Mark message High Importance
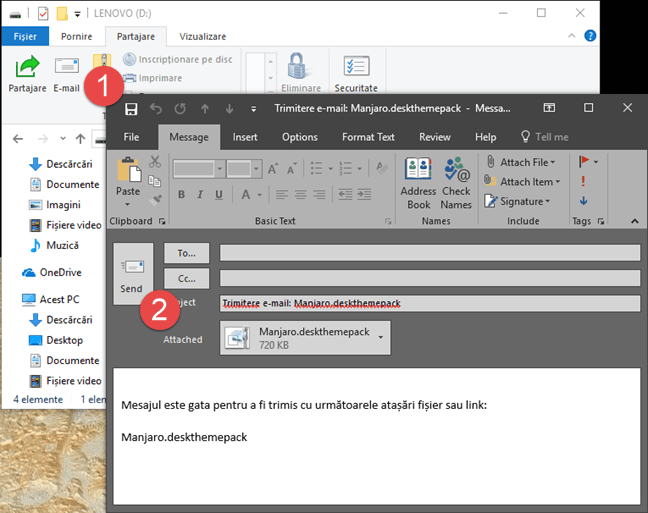Viewport: 648px width, 513px height. [583, 181]
